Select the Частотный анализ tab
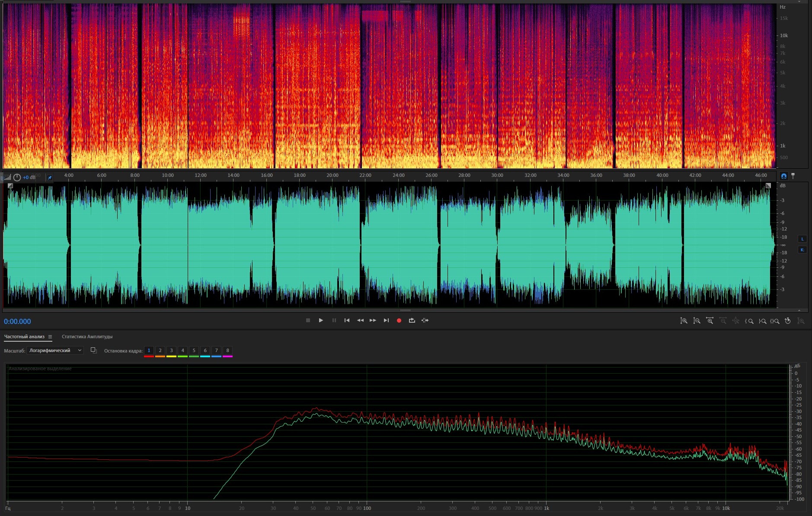 pos(24,337)
